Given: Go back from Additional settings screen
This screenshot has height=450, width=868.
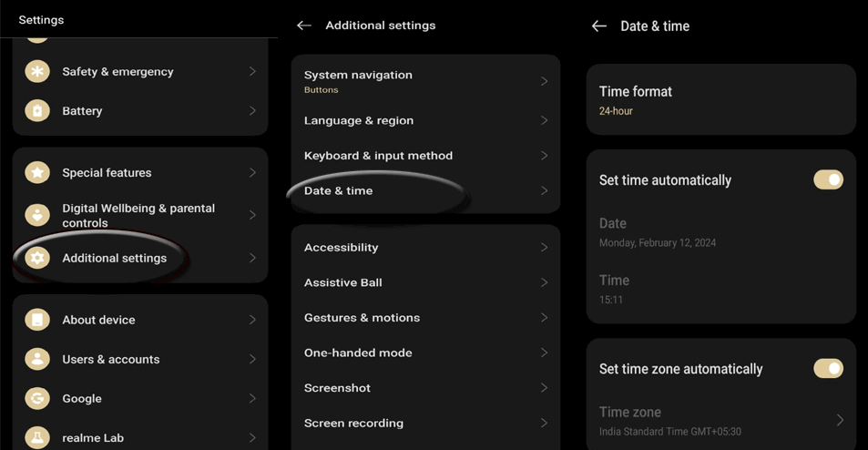Looking at the screenshot, I should 304,26.
